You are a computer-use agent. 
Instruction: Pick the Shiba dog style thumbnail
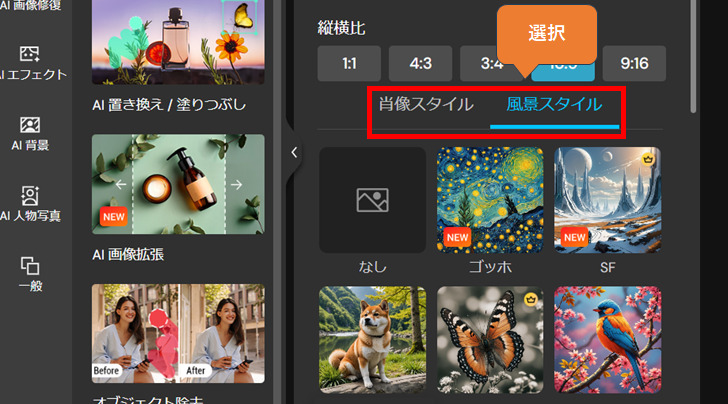372,340
